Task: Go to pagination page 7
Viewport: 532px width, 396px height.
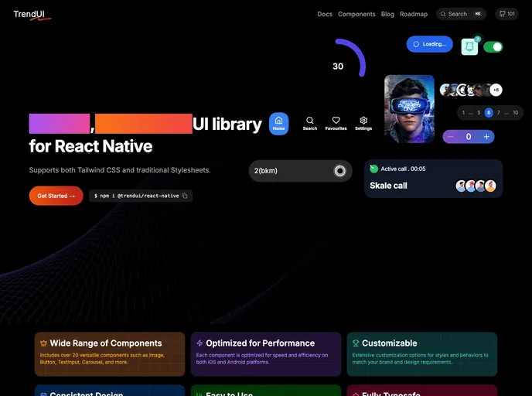Action: (x=499, y=113)
